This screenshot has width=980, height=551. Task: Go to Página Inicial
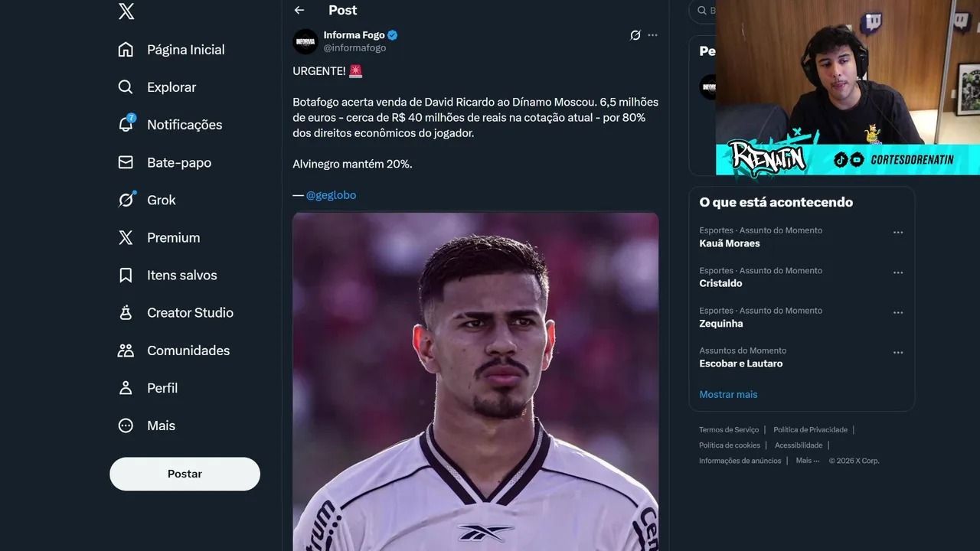[185, 50]
